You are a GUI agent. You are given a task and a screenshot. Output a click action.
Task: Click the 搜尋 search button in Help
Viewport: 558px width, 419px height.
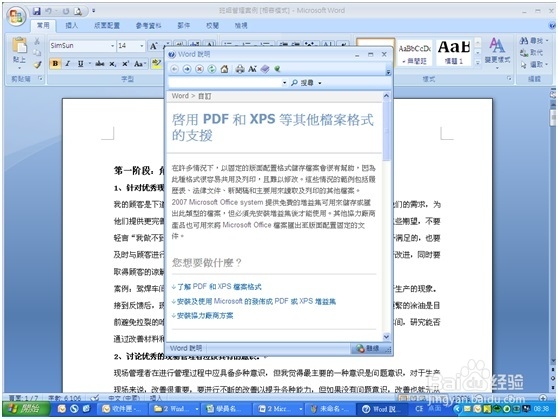pos(303,83)
